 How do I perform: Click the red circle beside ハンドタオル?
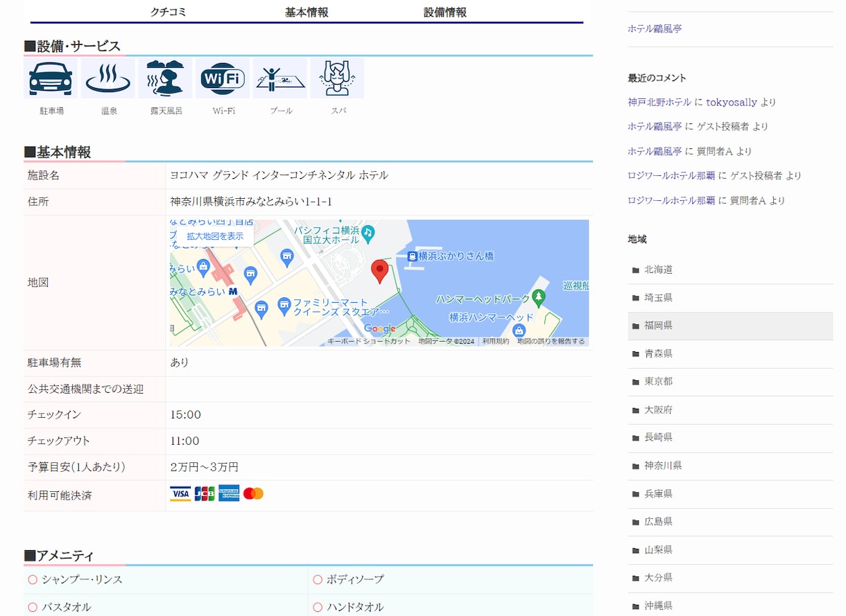[318, 607]
